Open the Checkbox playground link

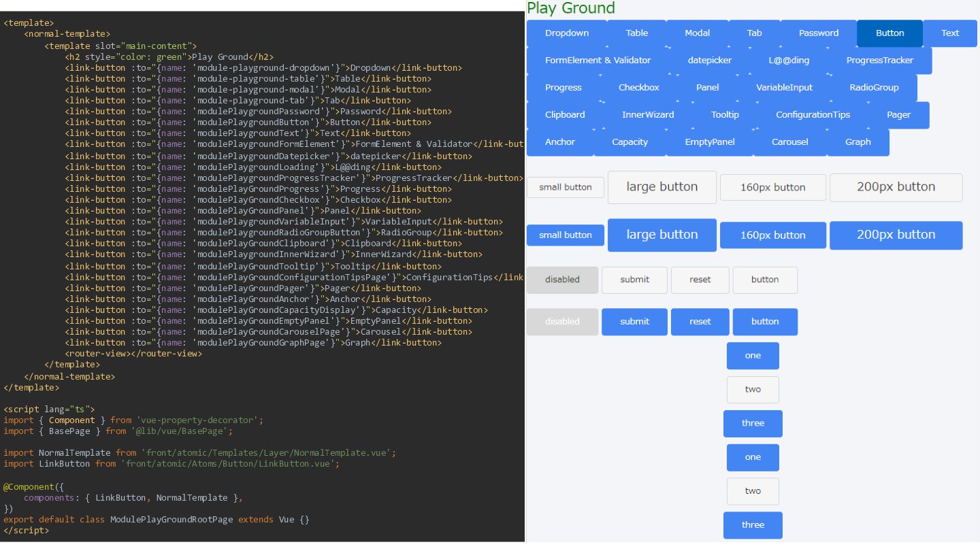click(639, 88)
